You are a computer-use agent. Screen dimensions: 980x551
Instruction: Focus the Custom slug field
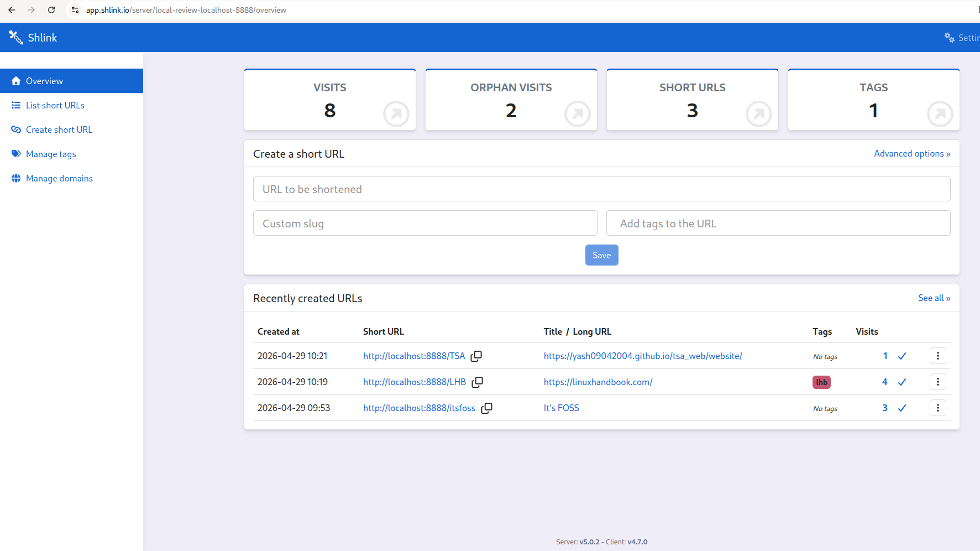[x=425, y=223]
